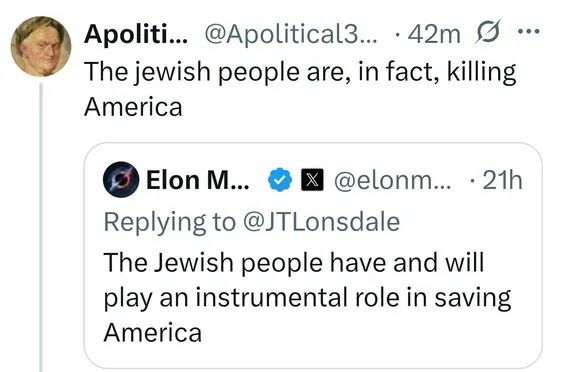Open the Apolitical user's profile picture
The image size is (563, 372).
tap(41, 46)
